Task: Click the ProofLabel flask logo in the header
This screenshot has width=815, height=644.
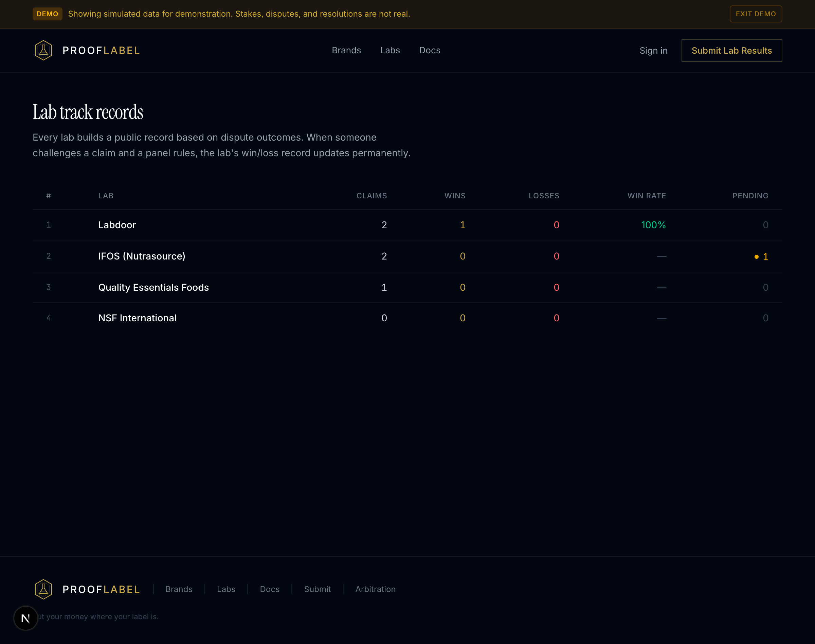Action: coord(43,50)
